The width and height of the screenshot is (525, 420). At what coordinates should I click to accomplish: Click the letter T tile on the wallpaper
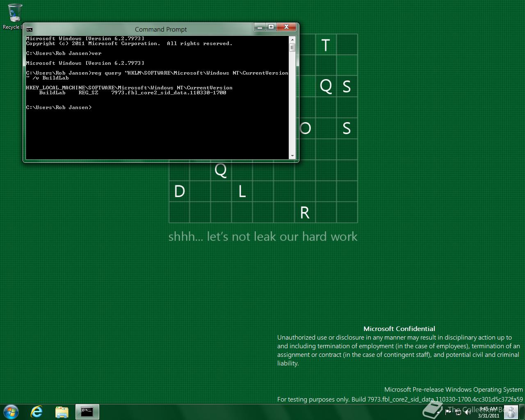click(x=326, y=45)
